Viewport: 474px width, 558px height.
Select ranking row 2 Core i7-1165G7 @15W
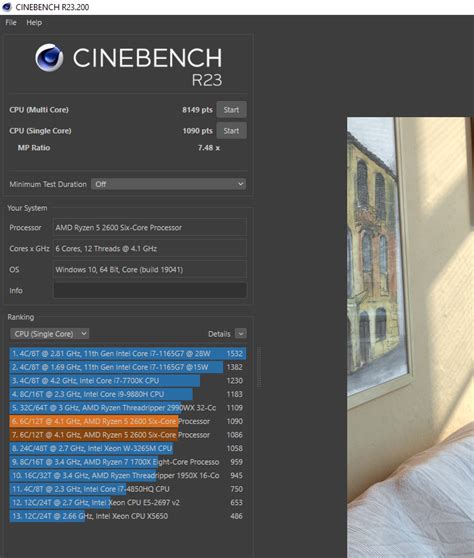(128, 367)
